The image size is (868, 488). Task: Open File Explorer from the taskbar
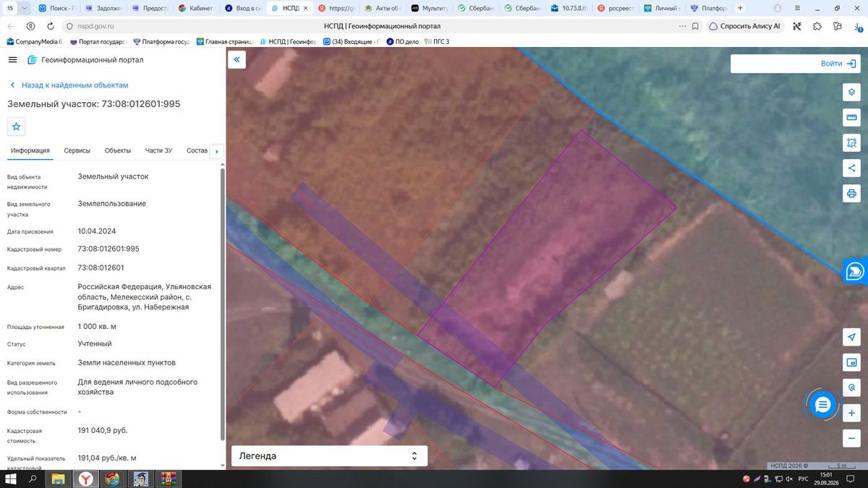[58, 479]
